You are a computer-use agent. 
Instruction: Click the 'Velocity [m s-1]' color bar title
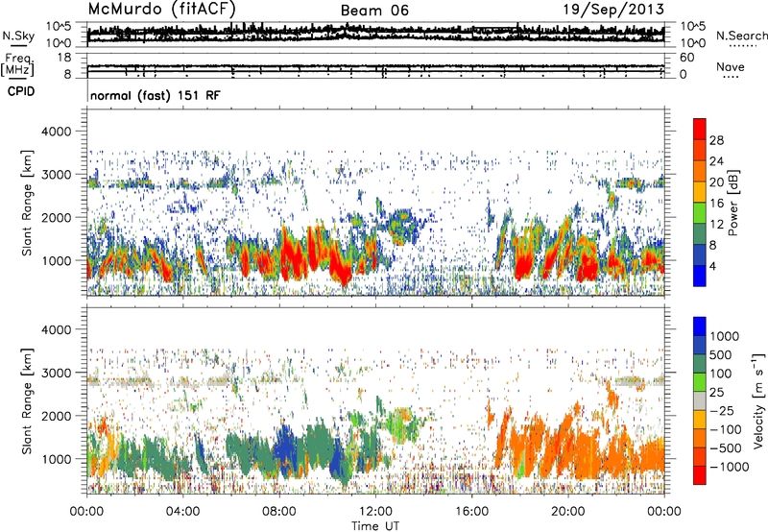click(x=758, y=400)
